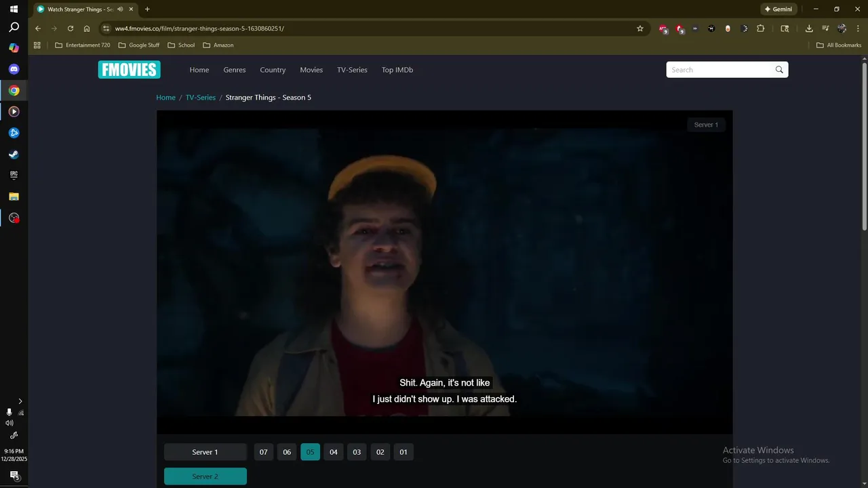The height and width of the screenshot is (488, 868).
Task: Open the Entertainment 720 bookmark folder
Action: pyautogui.click(x=83, y=45)
